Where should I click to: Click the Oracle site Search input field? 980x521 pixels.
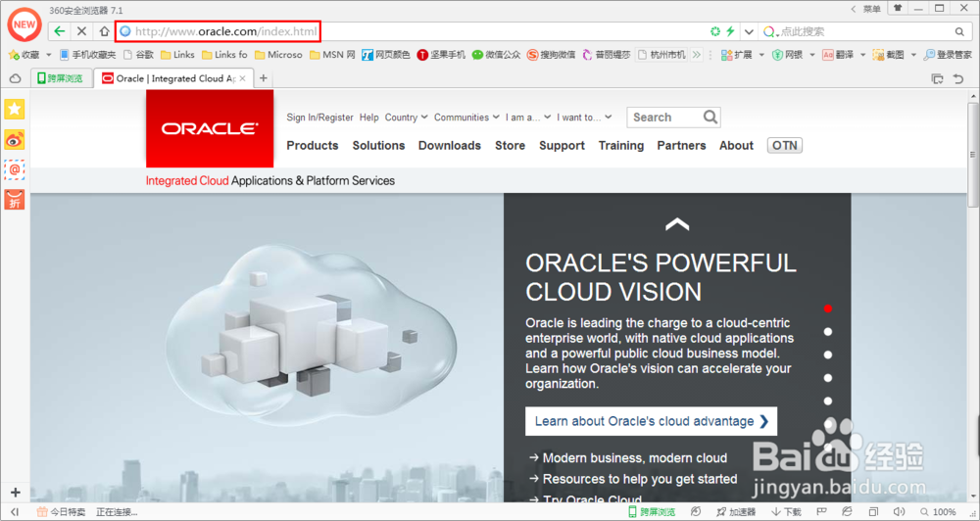coord(665,117)
